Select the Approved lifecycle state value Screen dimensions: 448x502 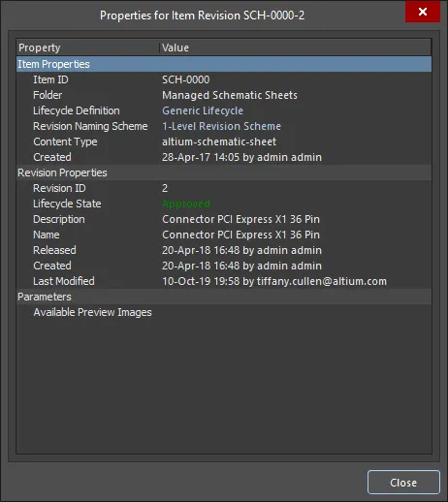[x=186, y=204]
